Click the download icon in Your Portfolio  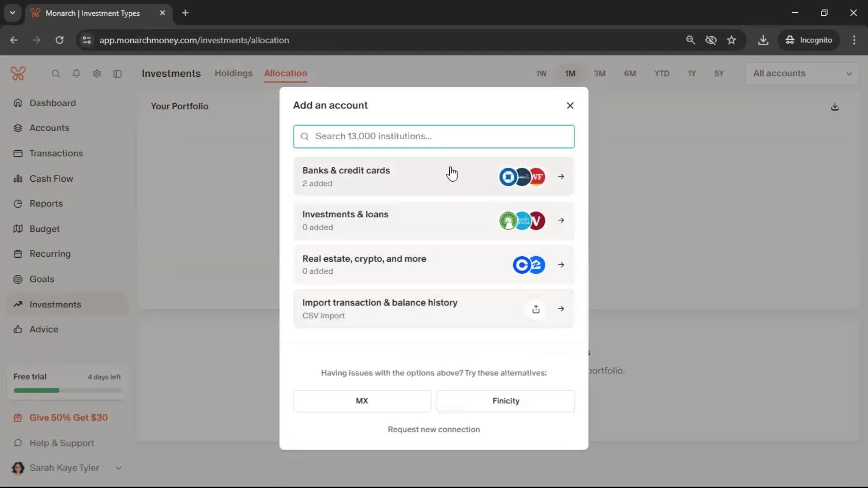[x=835, y=107]
